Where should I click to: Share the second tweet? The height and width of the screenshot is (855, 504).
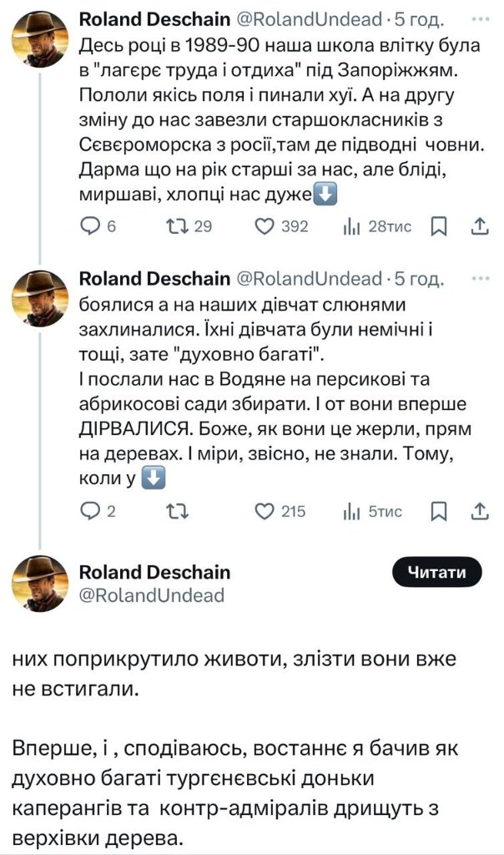tap(480, 511)
